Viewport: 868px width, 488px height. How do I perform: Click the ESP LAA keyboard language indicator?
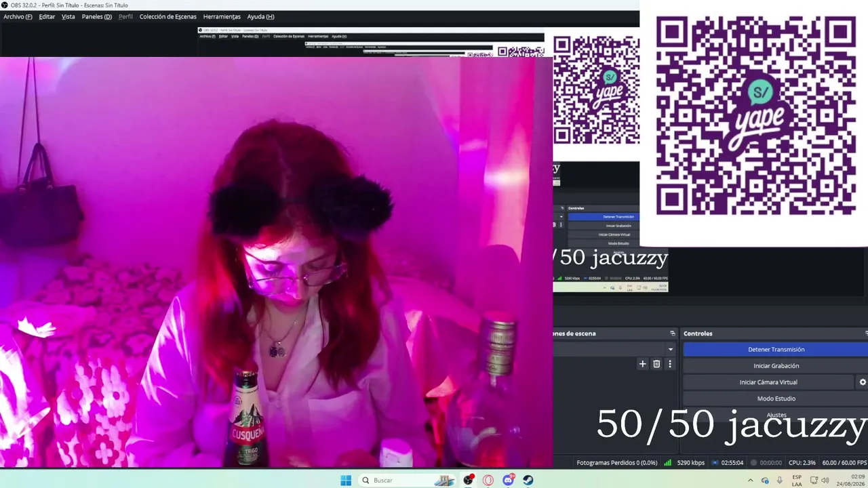pos(797,481)
